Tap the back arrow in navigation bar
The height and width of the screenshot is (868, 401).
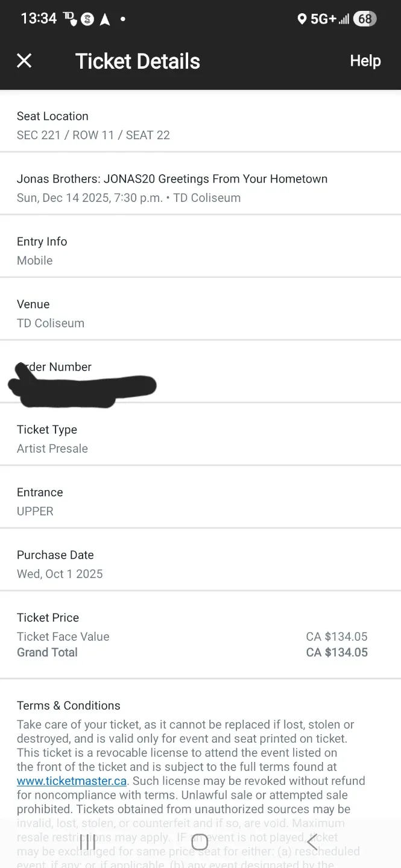(x=312, y=842)
